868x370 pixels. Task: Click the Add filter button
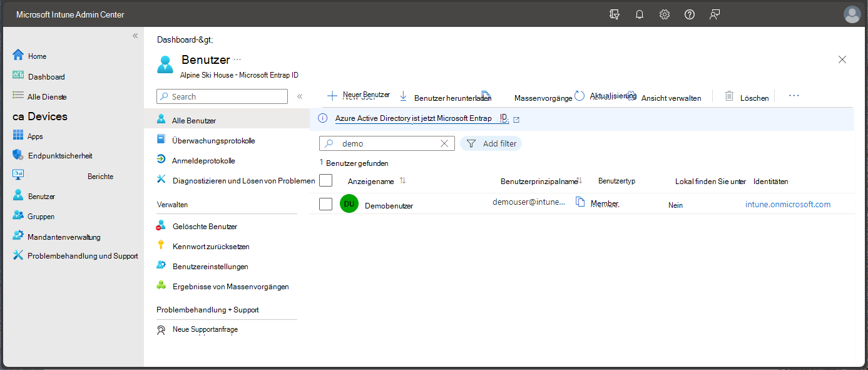tap(491, 143)
